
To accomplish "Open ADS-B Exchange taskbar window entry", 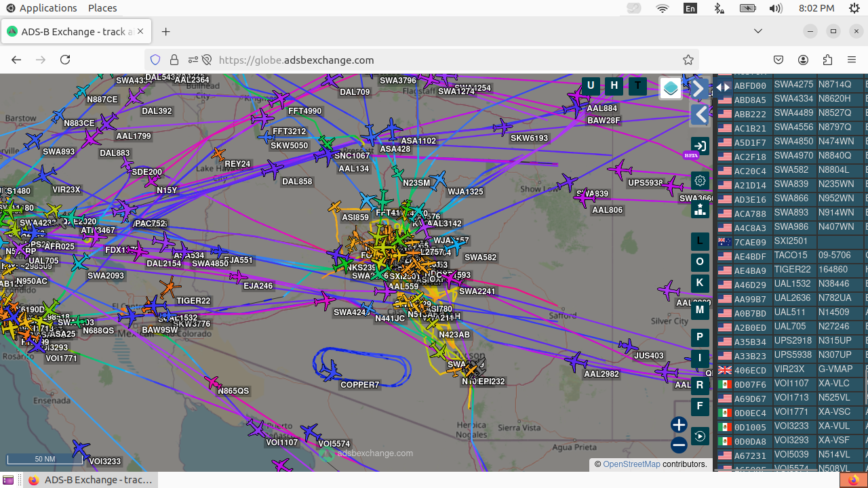I will coord(90,480).
